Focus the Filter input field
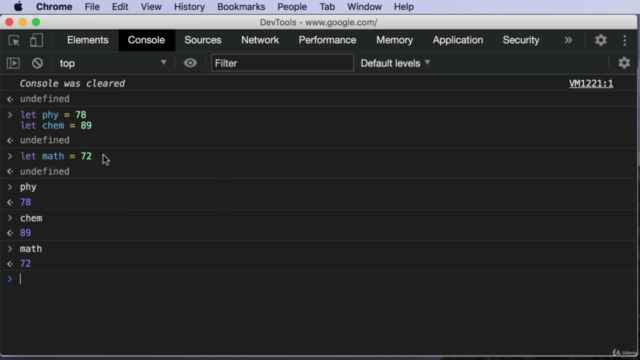 pos(282,63)
